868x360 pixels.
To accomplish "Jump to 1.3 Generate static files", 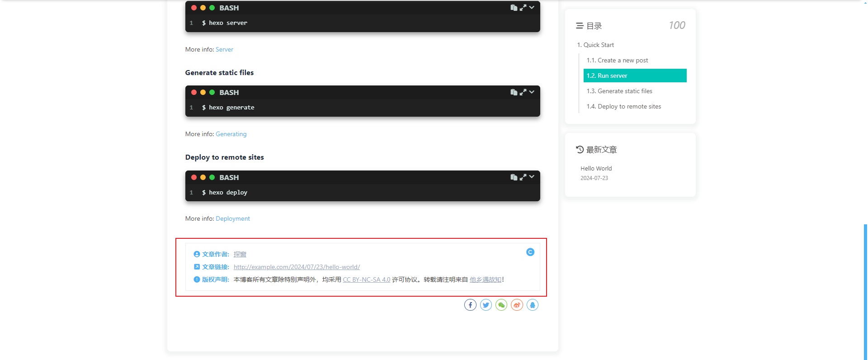I will tap(619, 91).
